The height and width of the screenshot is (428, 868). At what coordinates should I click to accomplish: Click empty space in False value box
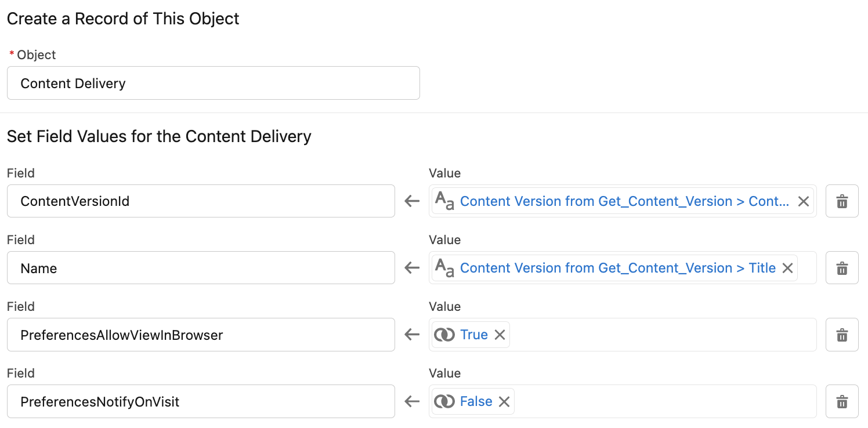pyautogui.click(x=664, y=401)
